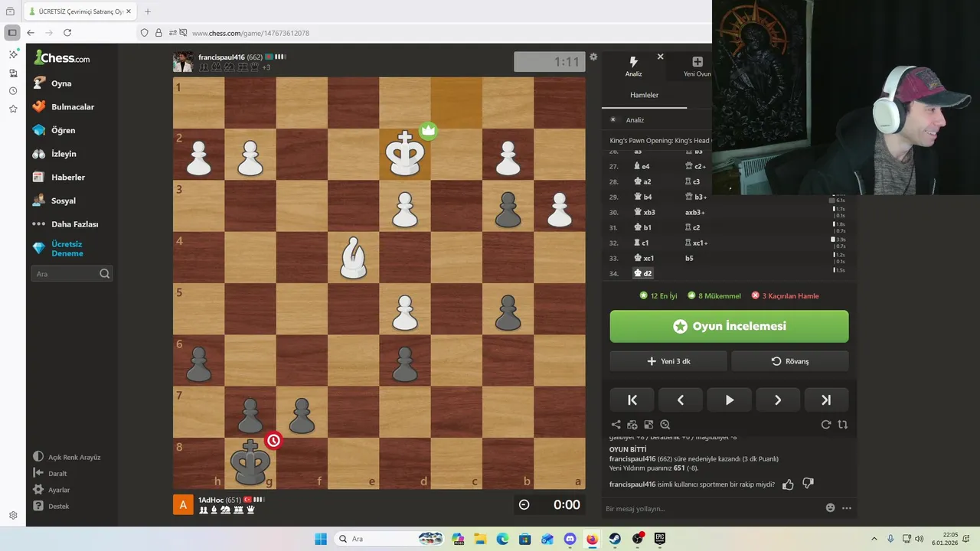Click the white bishop on the board
Viewport: 980px width, 551px height.
tap(353, 258)
